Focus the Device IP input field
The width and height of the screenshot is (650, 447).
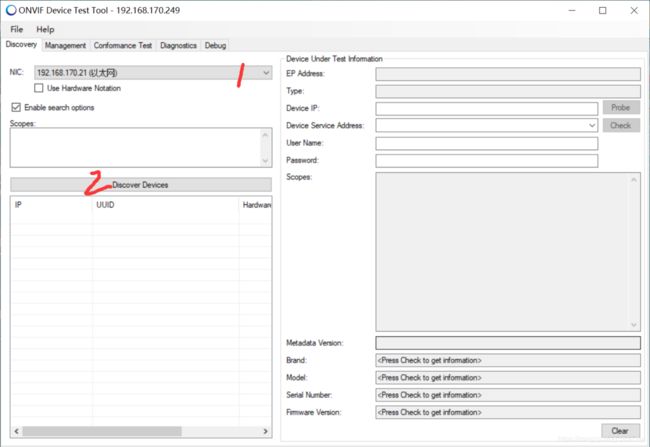pos(487,109)
